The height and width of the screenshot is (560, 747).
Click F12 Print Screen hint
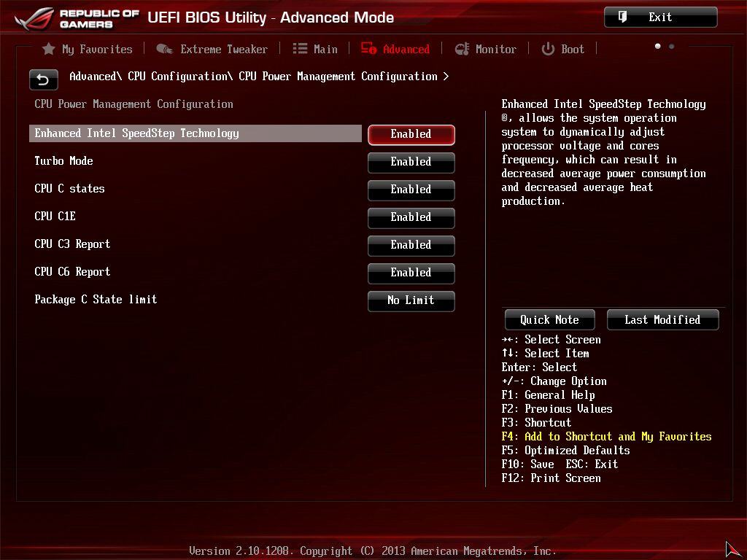[551, 478]
